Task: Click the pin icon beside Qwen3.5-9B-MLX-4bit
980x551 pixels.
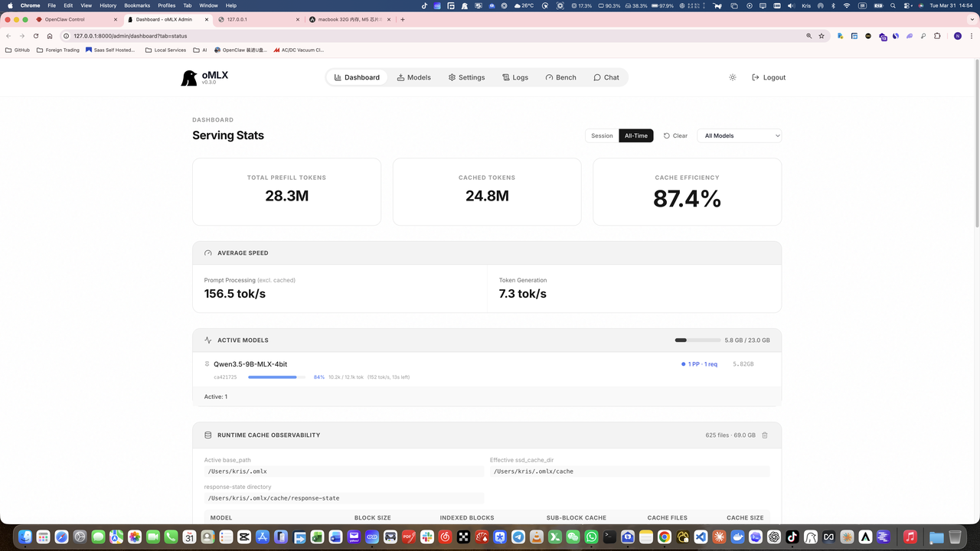Action: click(207, 364)
